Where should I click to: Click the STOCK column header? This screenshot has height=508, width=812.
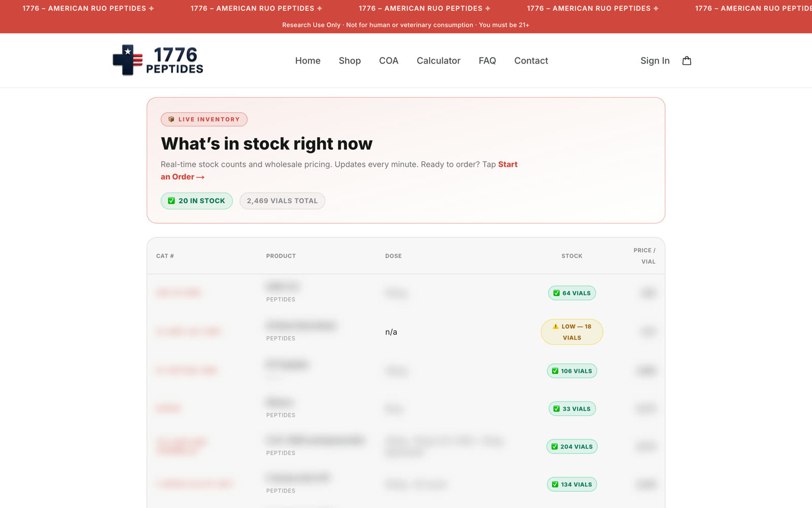pyautogui.click(x=572, y=256)
